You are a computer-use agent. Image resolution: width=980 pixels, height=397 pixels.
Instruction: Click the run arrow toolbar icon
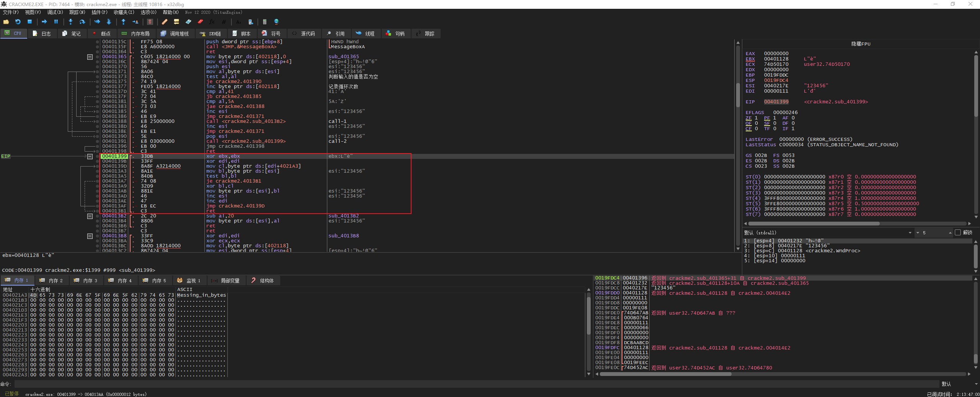(44, 22)
